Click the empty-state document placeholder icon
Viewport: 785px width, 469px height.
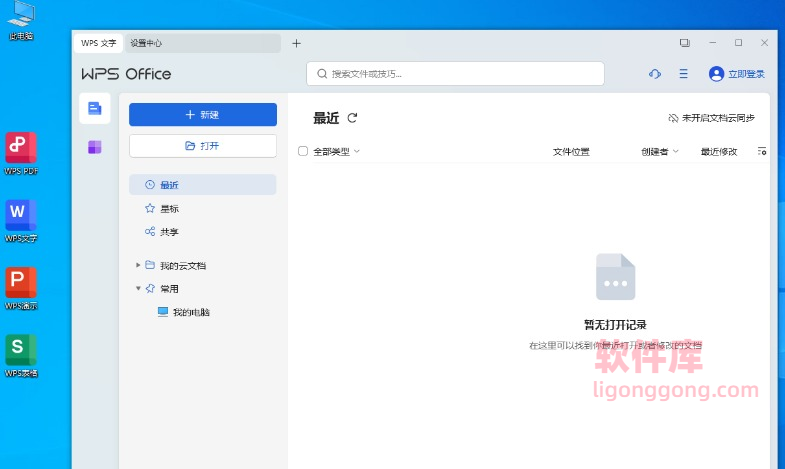click(615, 277)
